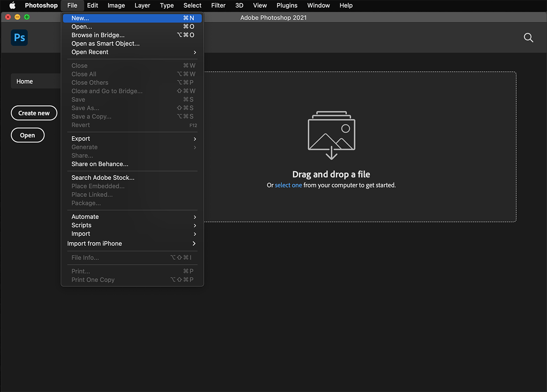The width and height of the screenshot is (547, 392).
Task: Click the Create new button
Action: (34, 113)
